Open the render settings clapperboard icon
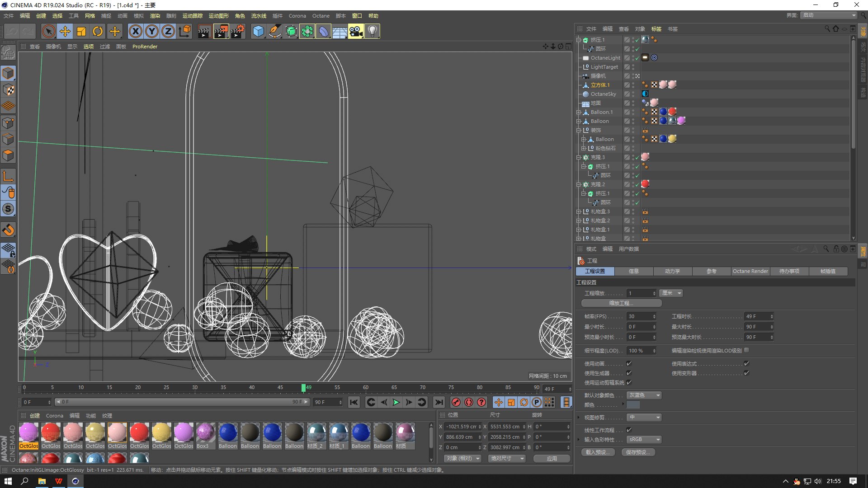The image size is (868, 488). [237, 31]
